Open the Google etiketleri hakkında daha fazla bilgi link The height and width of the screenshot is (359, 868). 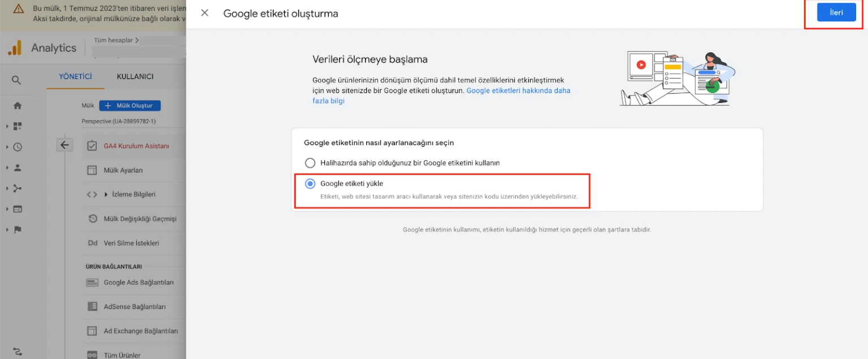[x=518, y=90]
